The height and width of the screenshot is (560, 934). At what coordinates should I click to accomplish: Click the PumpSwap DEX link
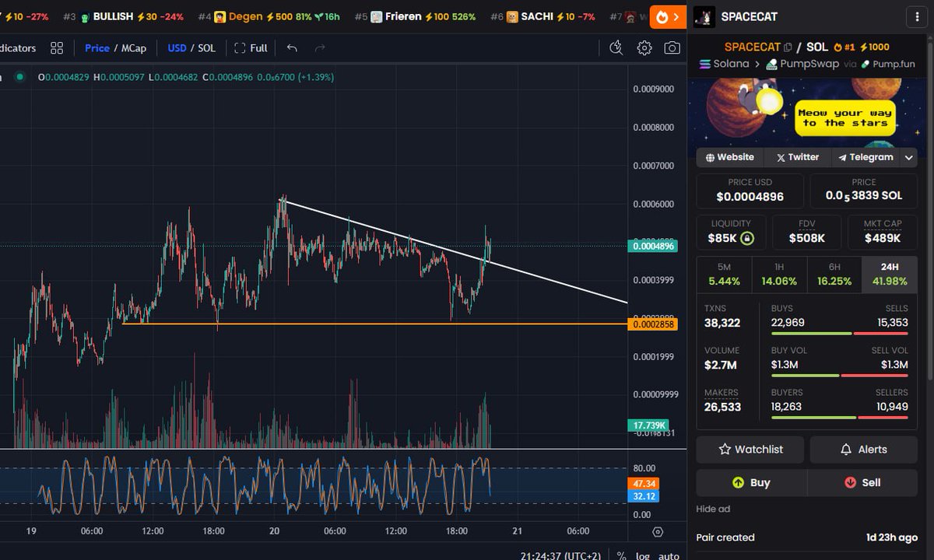802,64
